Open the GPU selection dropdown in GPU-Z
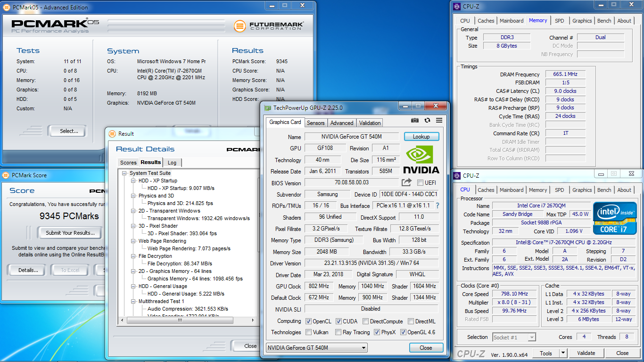This screenshot has height=362, width=644. [x=316, y=348]
